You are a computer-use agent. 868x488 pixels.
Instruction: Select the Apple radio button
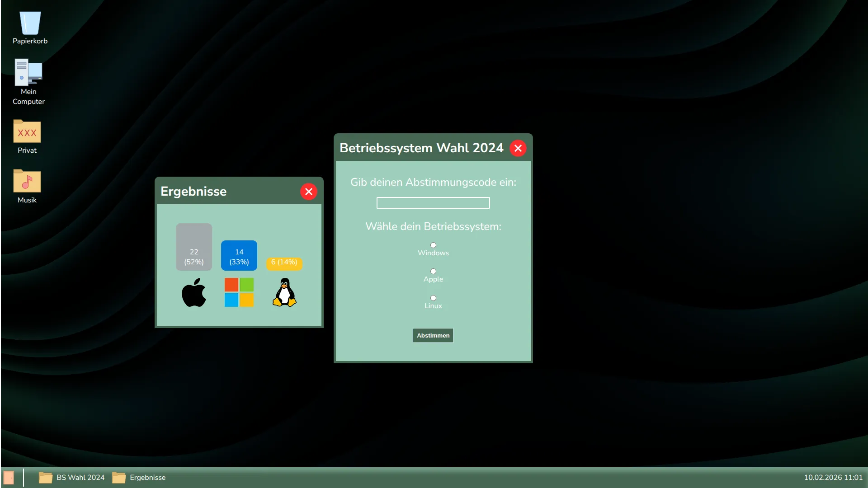[433, 271]
